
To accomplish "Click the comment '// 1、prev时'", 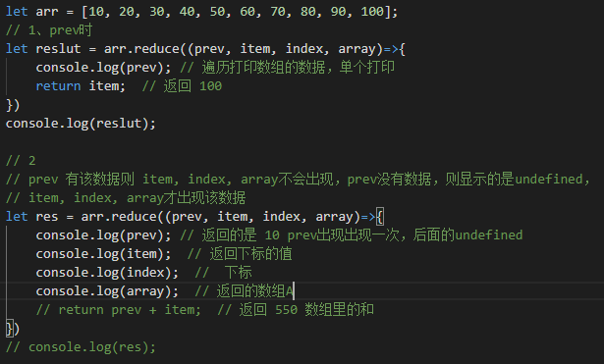I will click(x=49, y=30).
